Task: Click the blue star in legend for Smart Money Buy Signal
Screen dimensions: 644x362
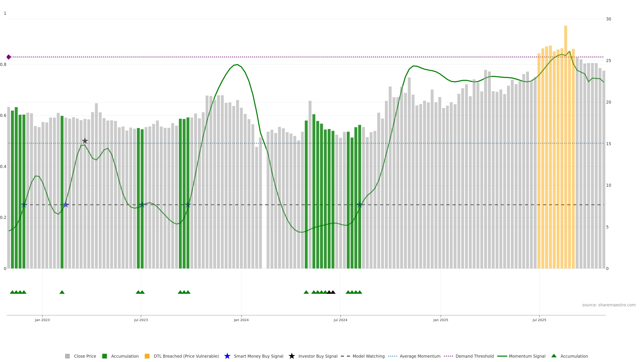Action: click(x=227, y=356)
